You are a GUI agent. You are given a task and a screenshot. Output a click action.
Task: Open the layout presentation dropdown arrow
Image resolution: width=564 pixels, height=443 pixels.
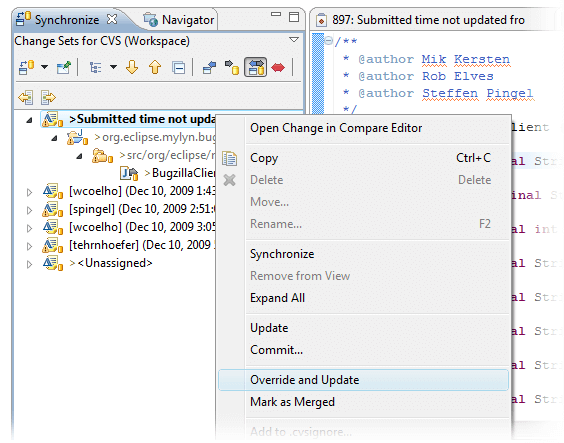[x=113, y=67]
